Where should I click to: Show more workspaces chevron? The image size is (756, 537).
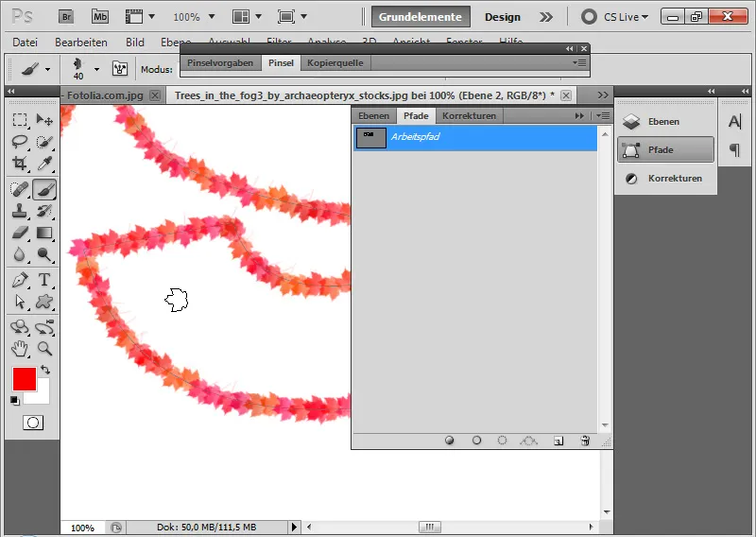546,17
